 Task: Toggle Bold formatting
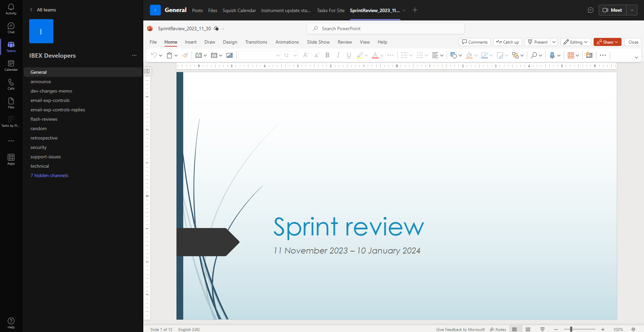(328, 55)
